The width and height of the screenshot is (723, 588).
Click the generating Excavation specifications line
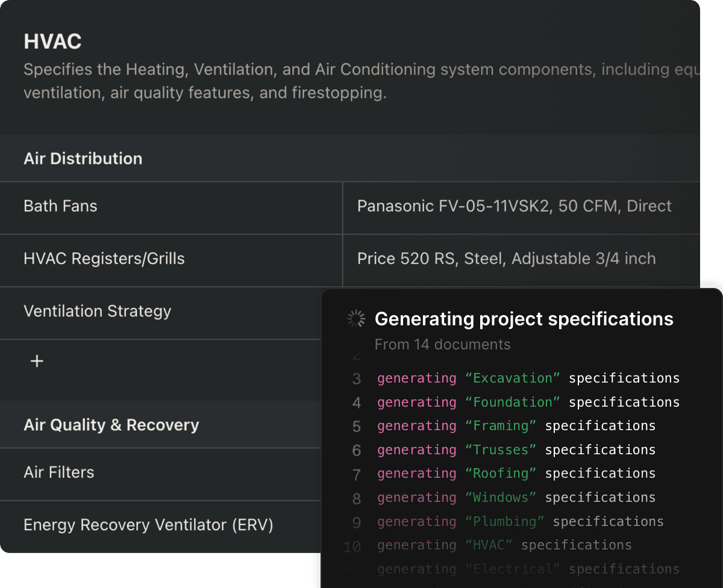528,378
